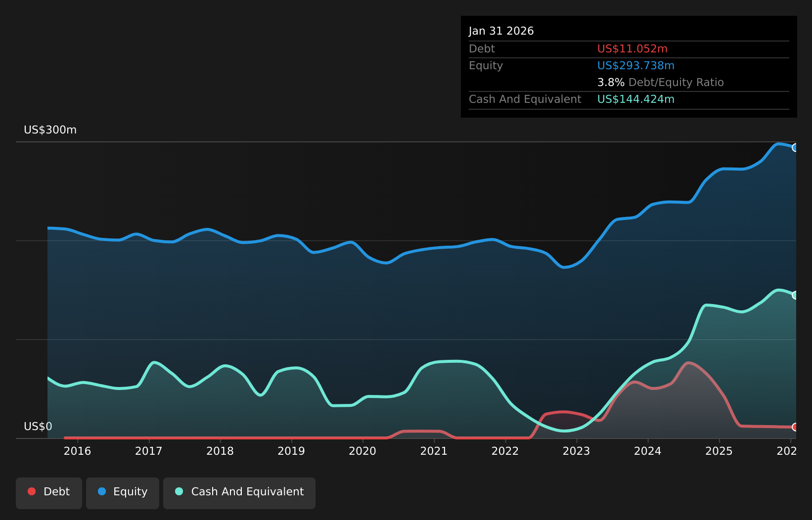
Task: Click the Jan 31 2026 tooltip date
Action: point(501,31)
